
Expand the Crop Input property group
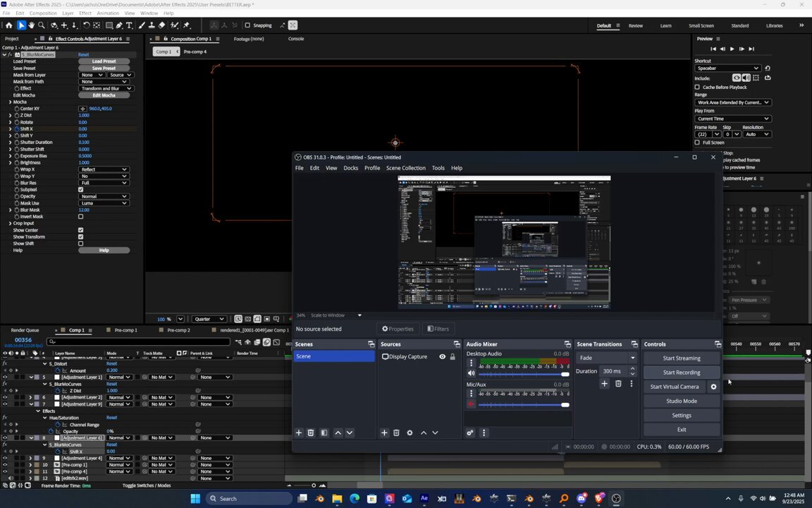click(10, 224)
